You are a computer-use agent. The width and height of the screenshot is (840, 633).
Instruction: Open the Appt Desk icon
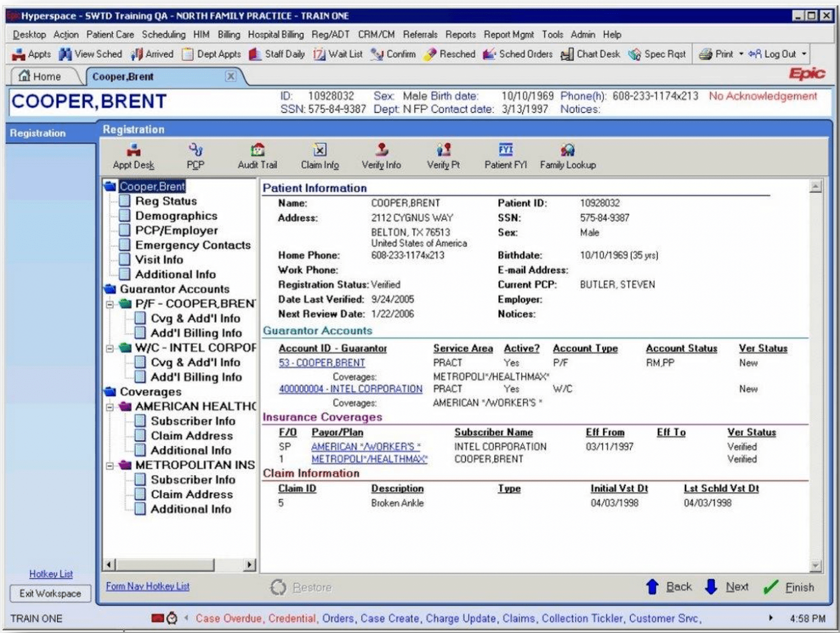[x=133, y=151]
